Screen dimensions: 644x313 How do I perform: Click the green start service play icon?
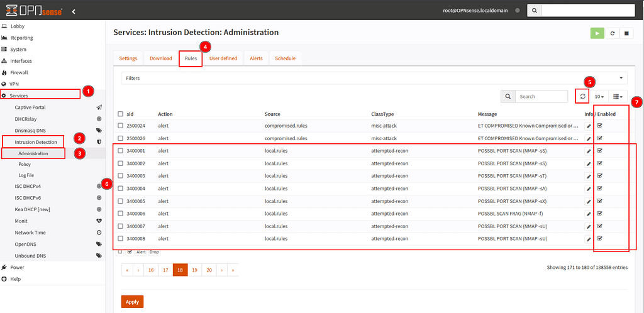point(597,33)
